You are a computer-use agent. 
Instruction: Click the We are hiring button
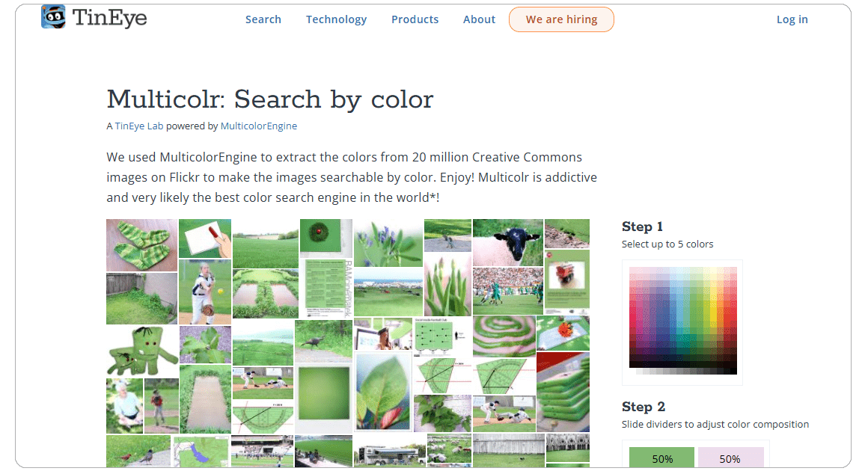(x=561, y=19)
